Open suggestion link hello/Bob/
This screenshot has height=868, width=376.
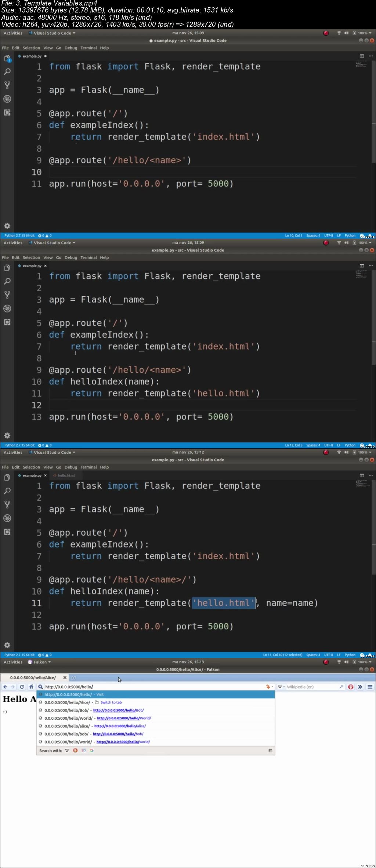click(118, 710)
